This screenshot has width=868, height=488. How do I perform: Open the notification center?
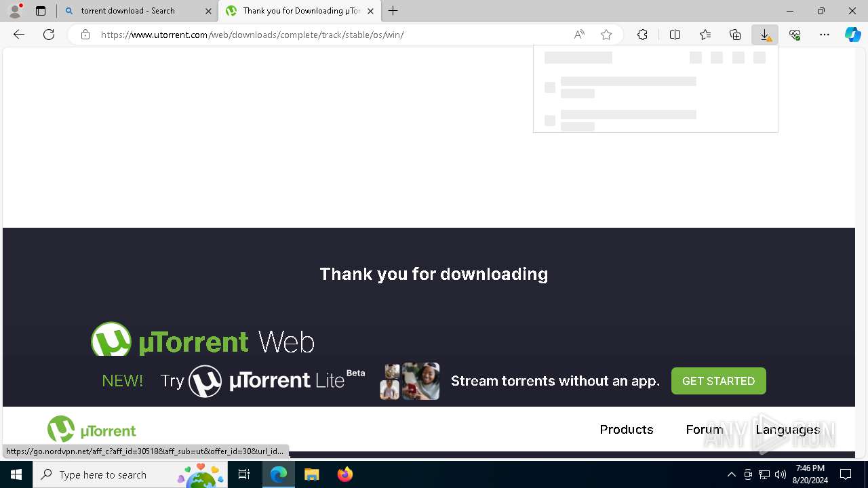846,474
